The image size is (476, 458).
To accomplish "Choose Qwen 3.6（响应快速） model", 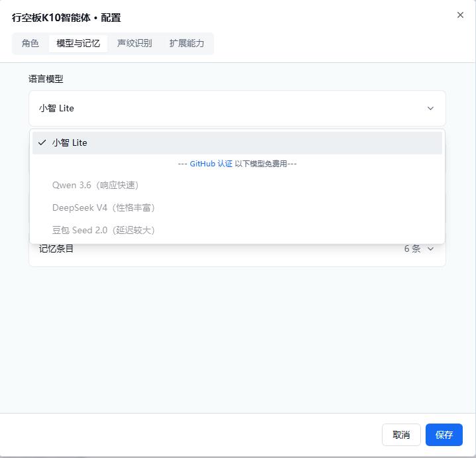I will click(x=237, y=185).
